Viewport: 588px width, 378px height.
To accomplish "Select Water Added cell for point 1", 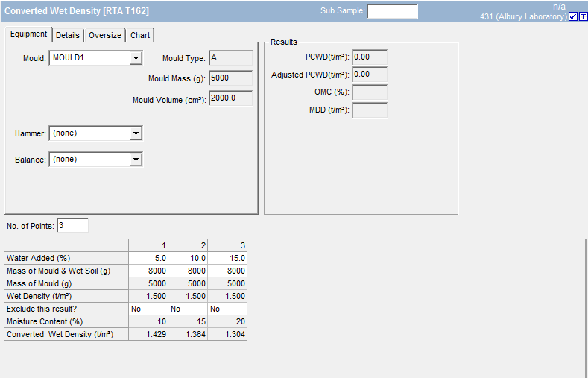I will pos(148,258).
